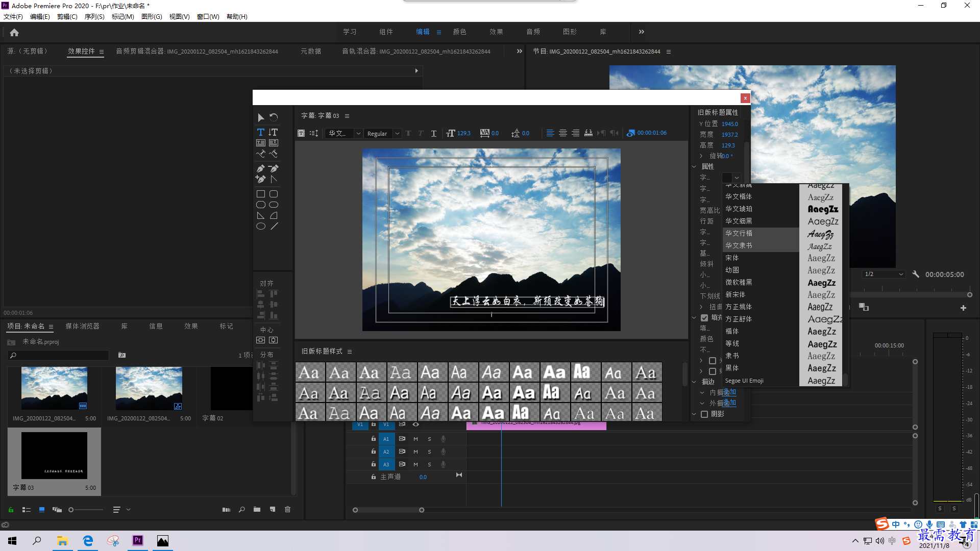980x551 pixels.
Task: Toggle lock on audio track A1
Action: pyautogui.click(x=374, y=439)
